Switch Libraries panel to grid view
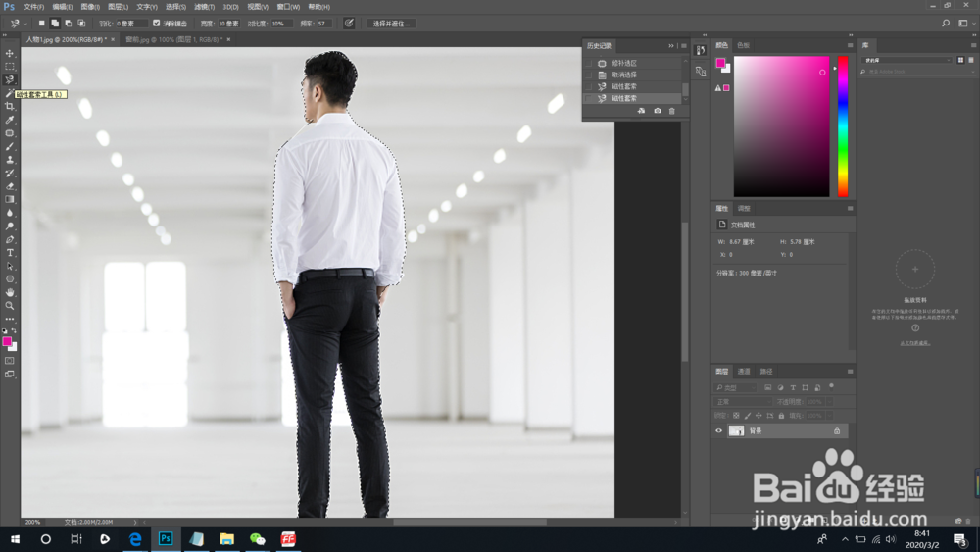 coord(960,60)
